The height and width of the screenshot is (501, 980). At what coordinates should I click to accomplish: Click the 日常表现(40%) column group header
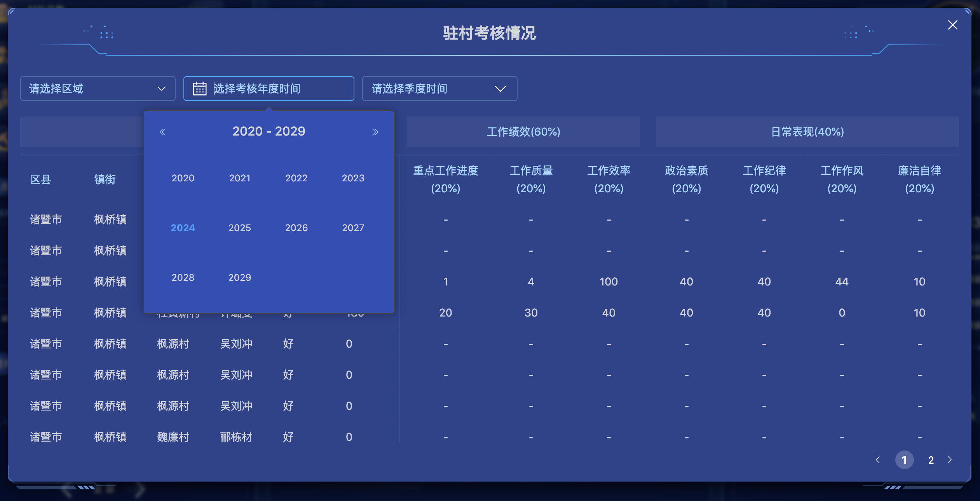coord(807,132)
